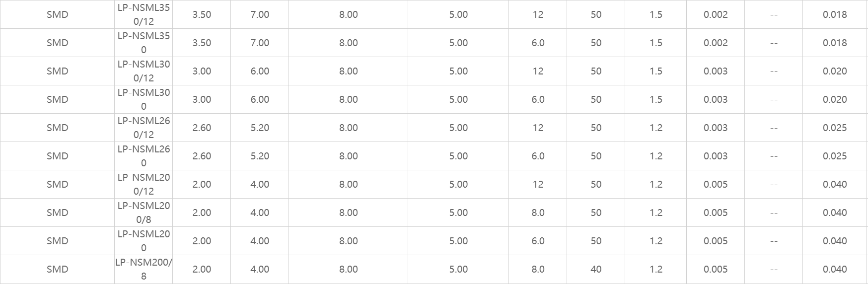Select 8.0 in the LP-NSML200/8 row

[x=538, y=213]
